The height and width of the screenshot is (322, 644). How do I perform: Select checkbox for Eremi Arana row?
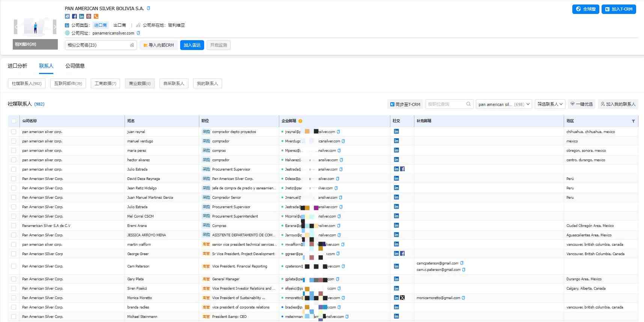pyautogui.click(x=14, y=226)
